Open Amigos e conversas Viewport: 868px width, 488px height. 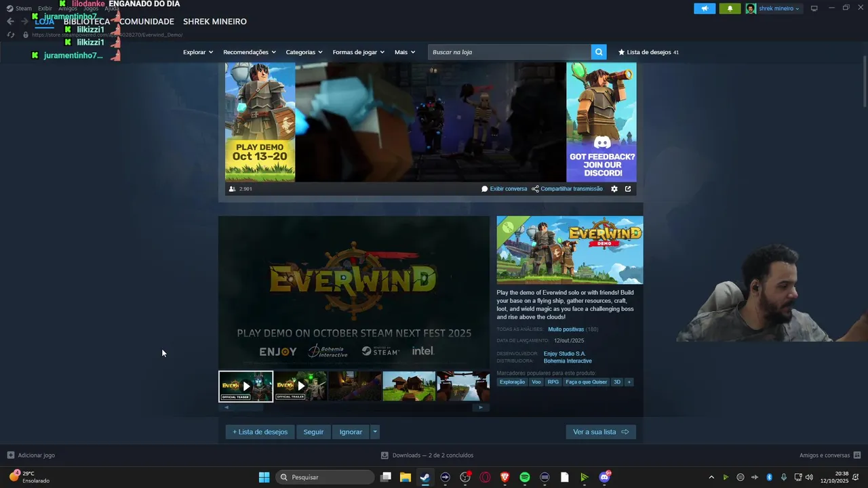point(830,455)
